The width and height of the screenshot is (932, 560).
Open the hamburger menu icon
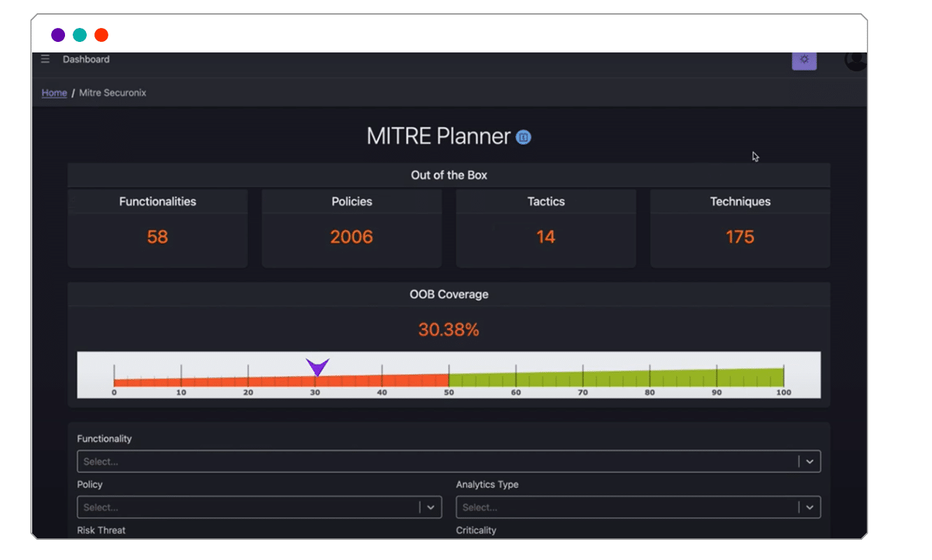[x=45, y=59]
